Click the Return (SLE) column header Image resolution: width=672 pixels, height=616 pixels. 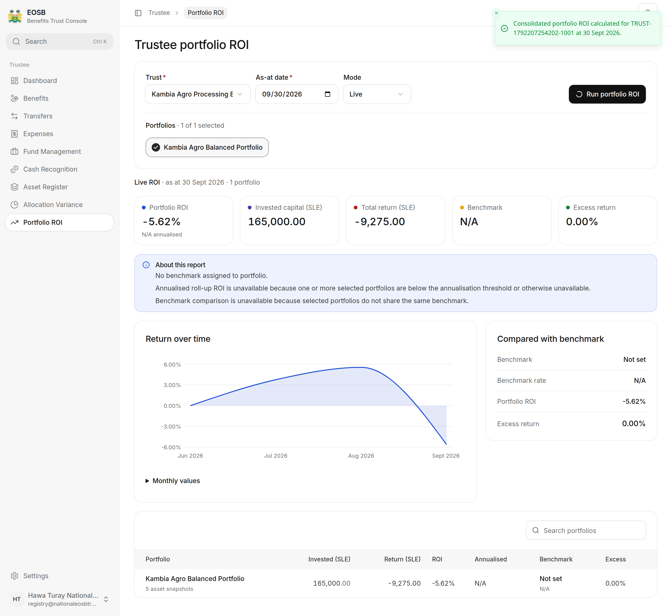pyautogui.click(x=402, y=559)
